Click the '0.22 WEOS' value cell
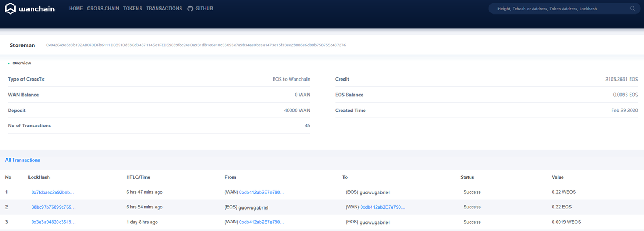644x231 pixels. pyautogui.click(x=563, y=192)
